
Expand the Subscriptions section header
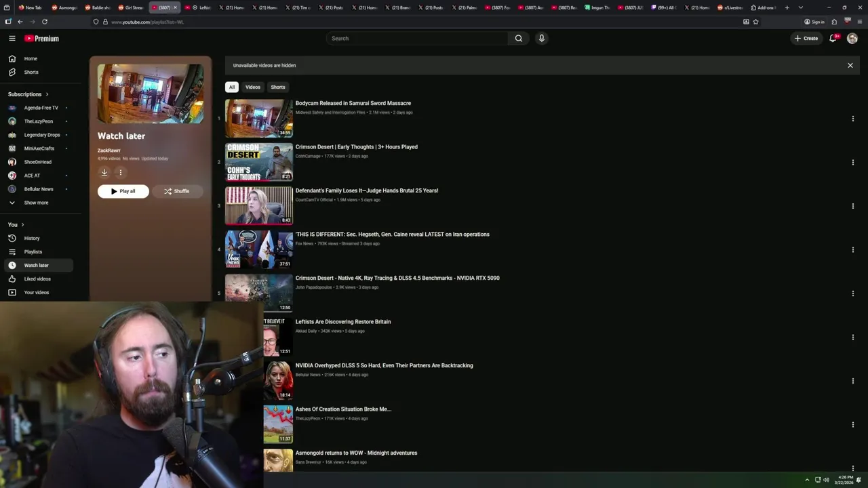[x=28, y=94]
